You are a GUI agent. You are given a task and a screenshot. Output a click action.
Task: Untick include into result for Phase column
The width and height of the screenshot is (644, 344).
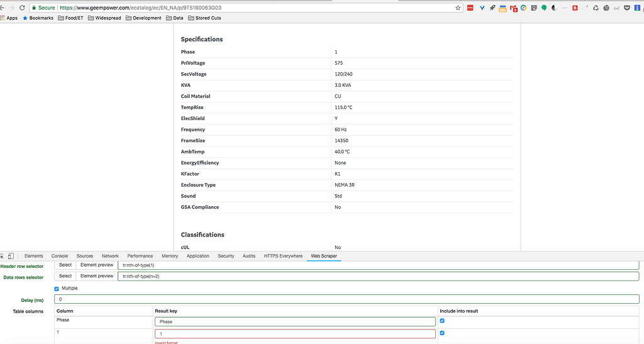442,321
